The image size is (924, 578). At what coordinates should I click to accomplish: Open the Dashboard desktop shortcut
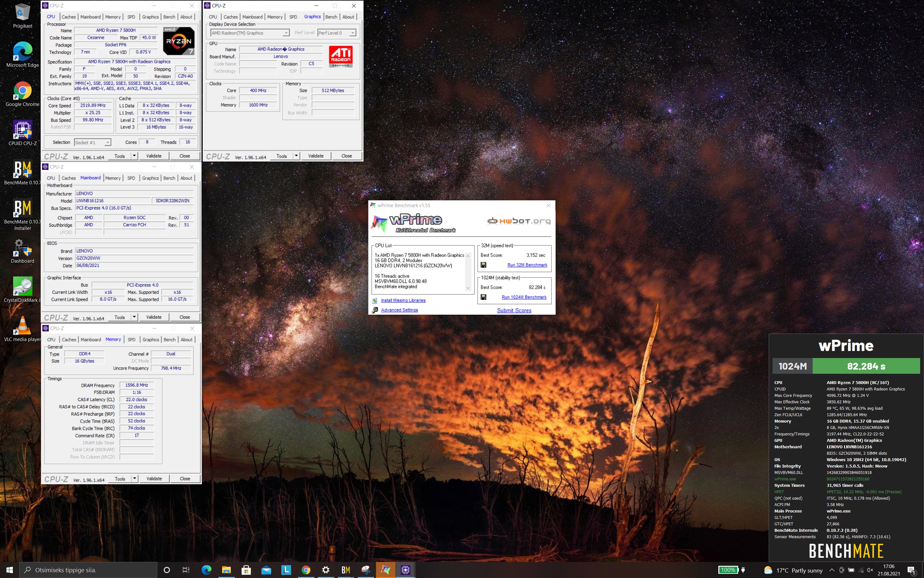point(22,251)
